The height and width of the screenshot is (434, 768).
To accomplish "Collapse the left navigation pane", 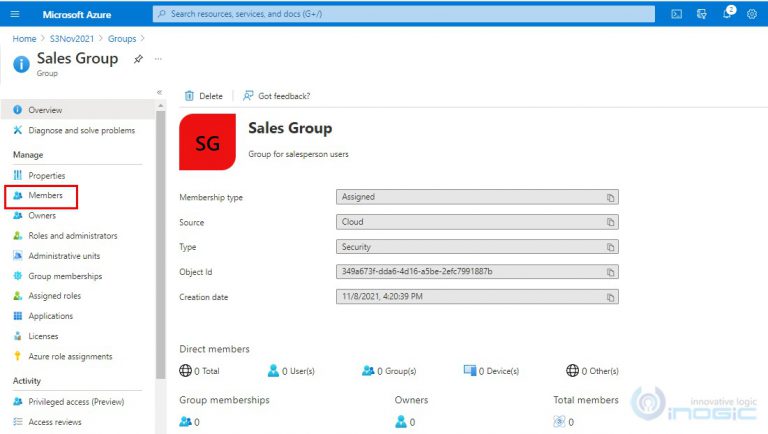I will point(159,93).
